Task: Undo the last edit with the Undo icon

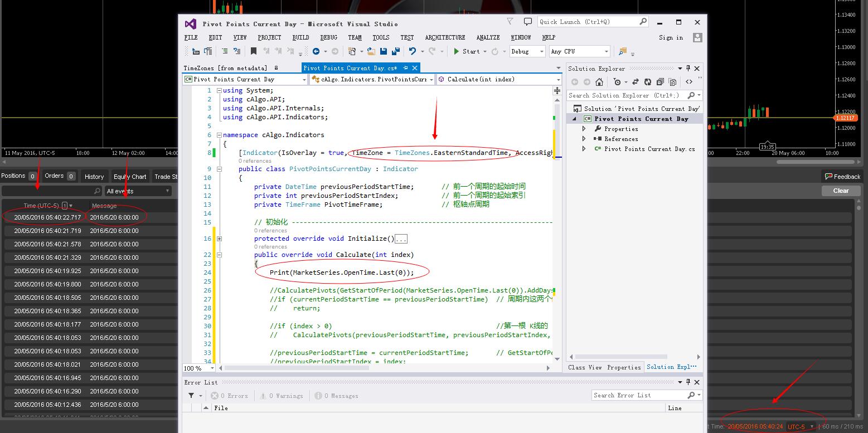Action: (x=413, y=51)
